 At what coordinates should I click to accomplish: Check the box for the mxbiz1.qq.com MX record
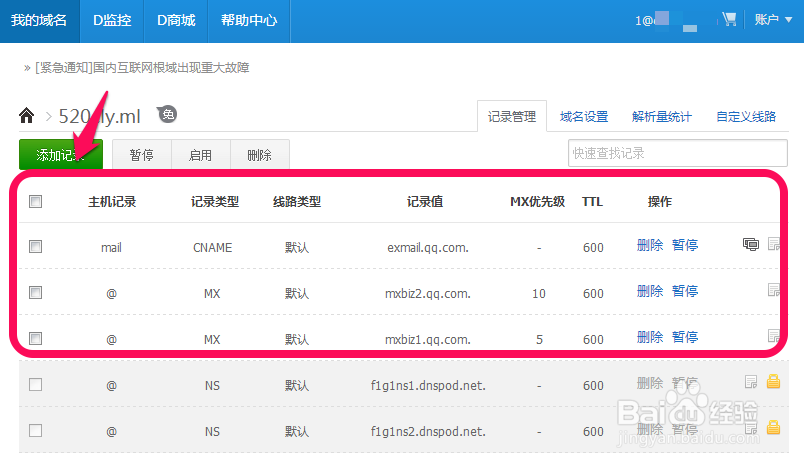coord(35,338)
